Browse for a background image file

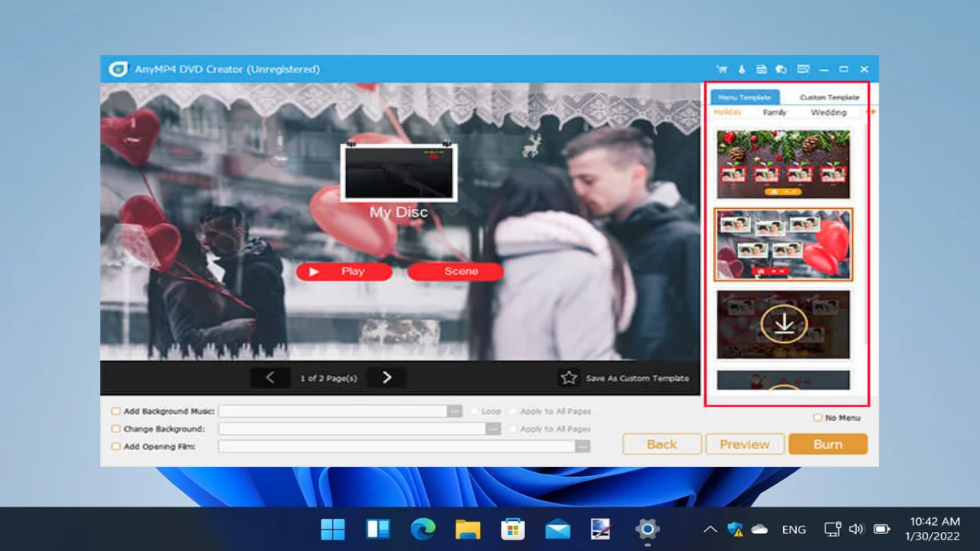[x=494, y=429]
